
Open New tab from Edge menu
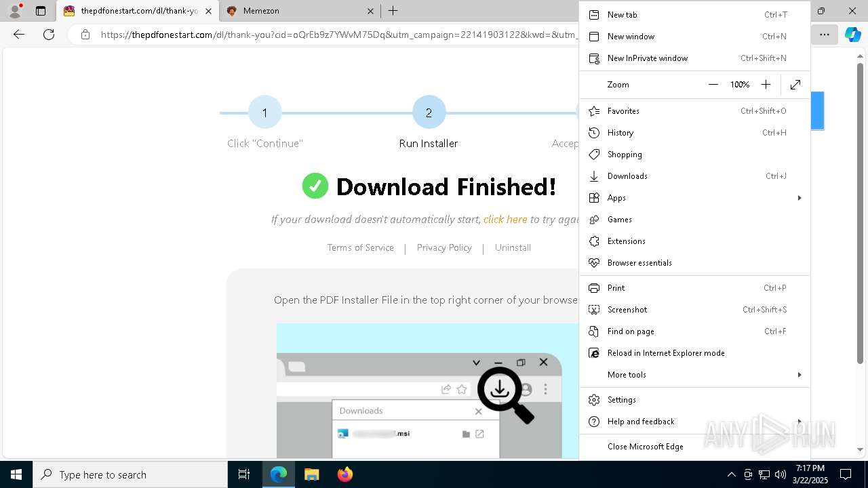pyautogui.click(x=694, y=14)
